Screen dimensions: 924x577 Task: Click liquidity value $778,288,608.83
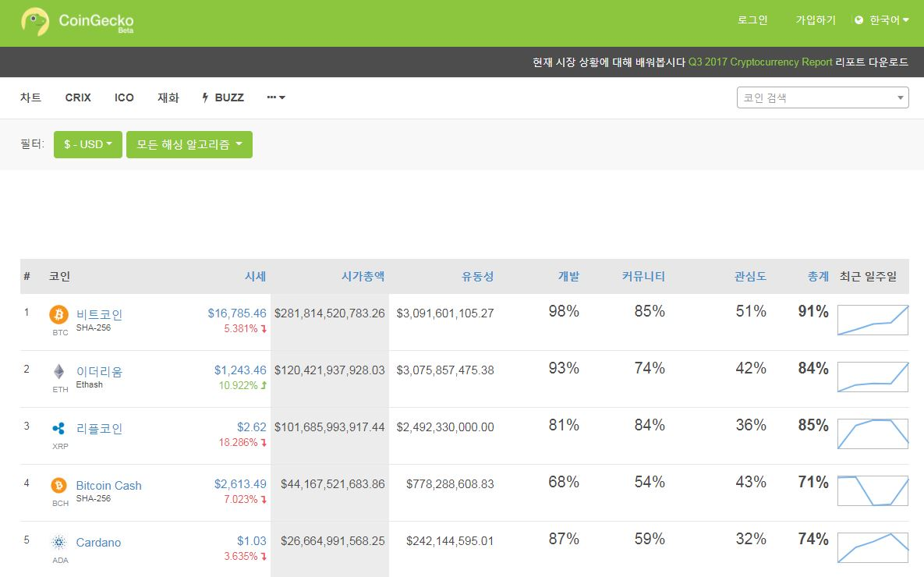click(450, 484)
